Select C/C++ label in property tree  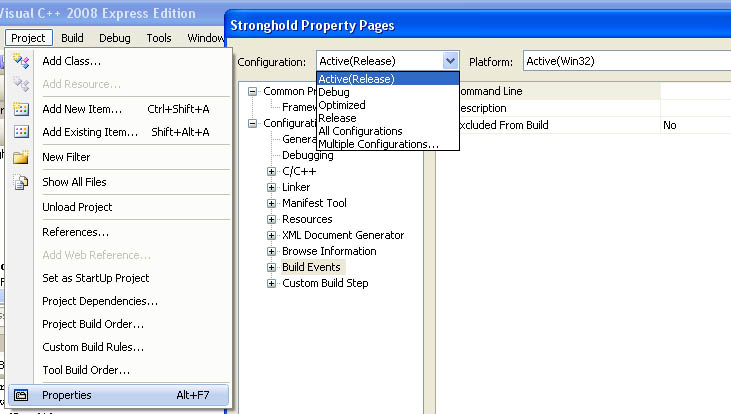(299, 171)
